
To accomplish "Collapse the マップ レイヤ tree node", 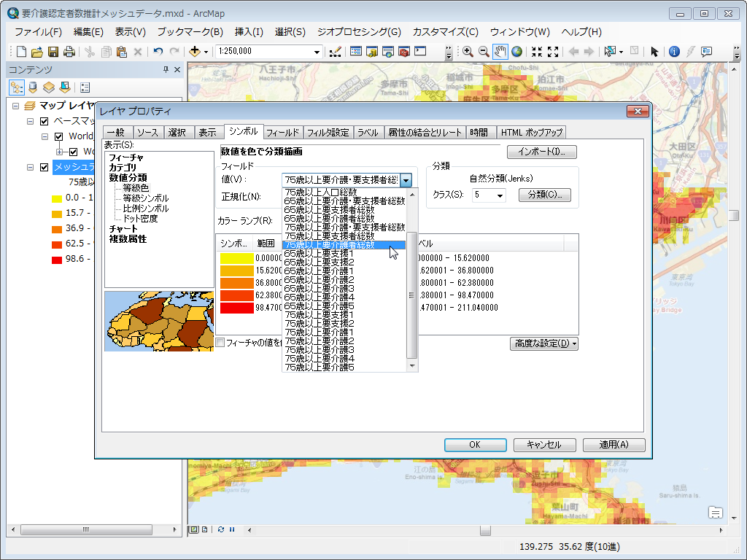I will click(16, 106).
